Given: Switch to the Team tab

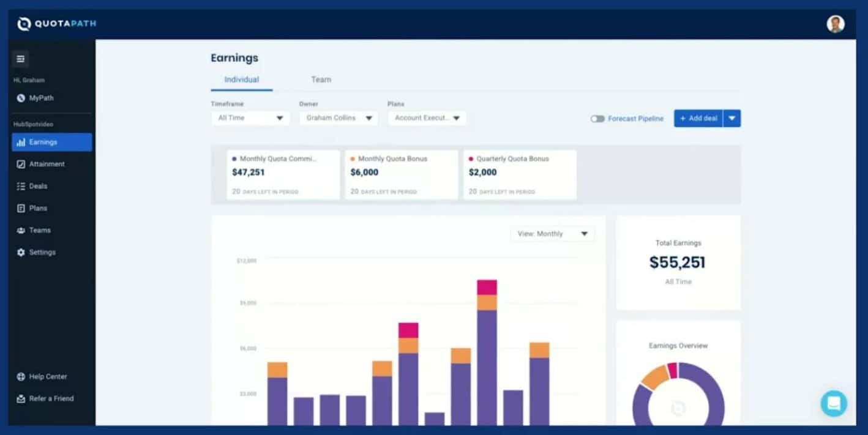Looking at the screenshot, I should 321,80.
